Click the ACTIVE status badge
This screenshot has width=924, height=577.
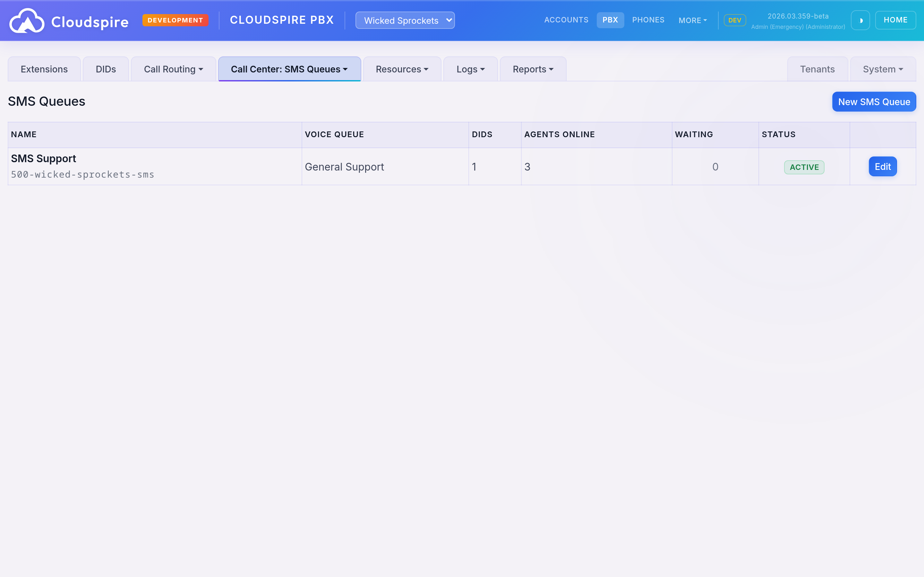click(x=804, y=167)
